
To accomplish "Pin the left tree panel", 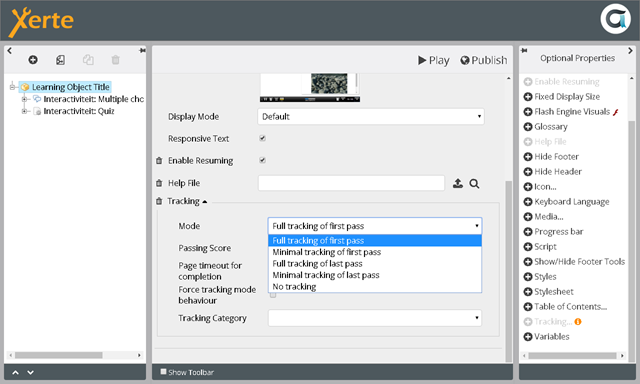I will (x=142, y=51).
